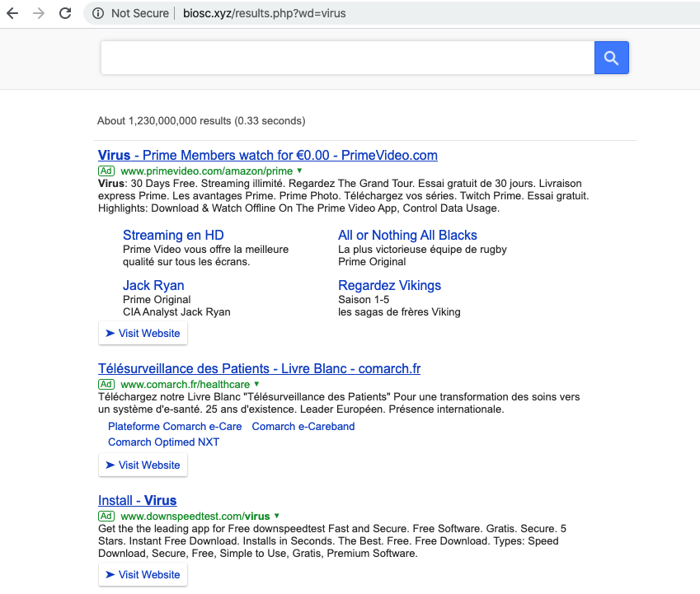Click the blue magnifier search button
The width and height of the screenshot is (700, 594).
pos(611,58)
